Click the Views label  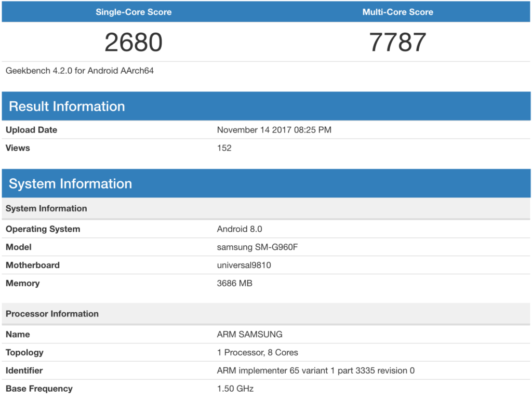pos(18,148)
